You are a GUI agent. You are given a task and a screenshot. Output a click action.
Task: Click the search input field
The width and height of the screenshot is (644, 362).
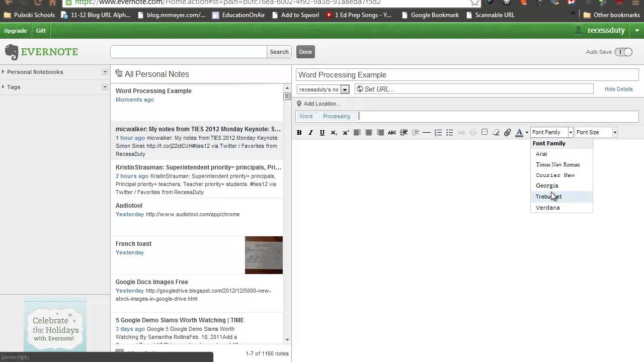tap(189, 52)
